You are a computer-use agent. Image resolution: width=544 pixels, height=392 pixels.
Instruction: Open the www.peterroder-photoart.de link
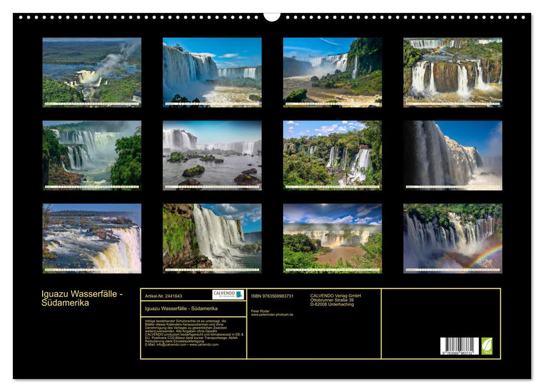272,315
